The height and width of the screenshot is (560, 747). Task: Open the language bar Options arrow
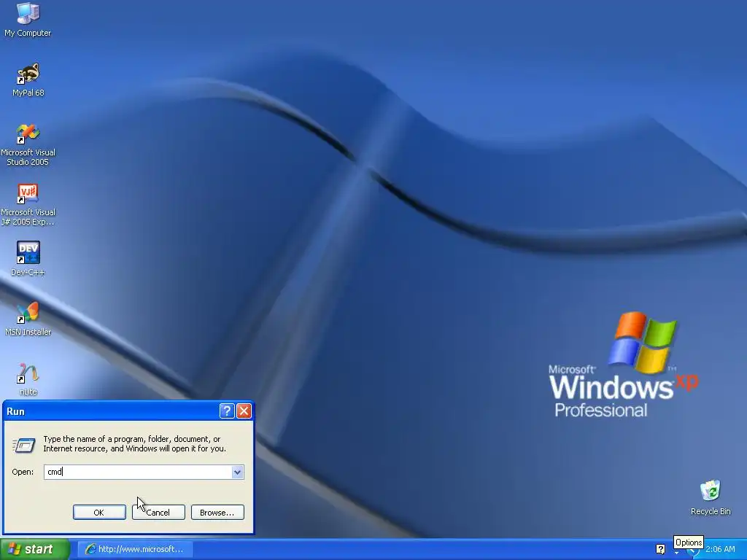tap(676, 553)
